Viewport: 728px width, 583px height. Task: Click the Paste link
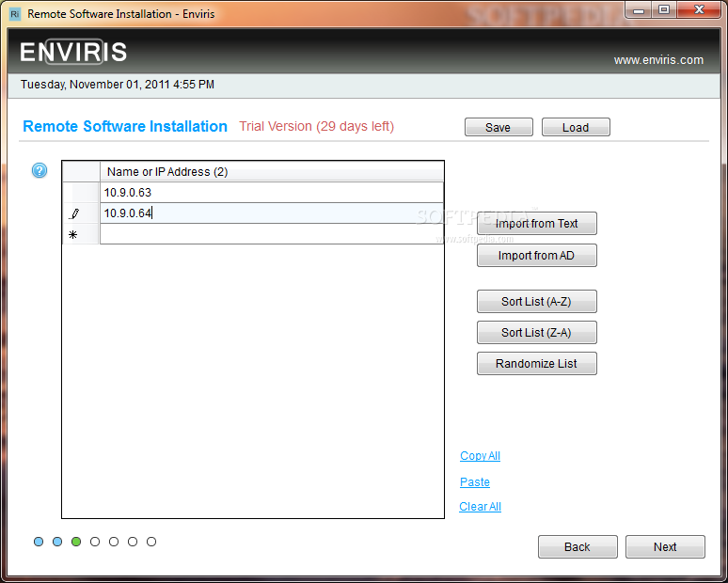[474, 481]
